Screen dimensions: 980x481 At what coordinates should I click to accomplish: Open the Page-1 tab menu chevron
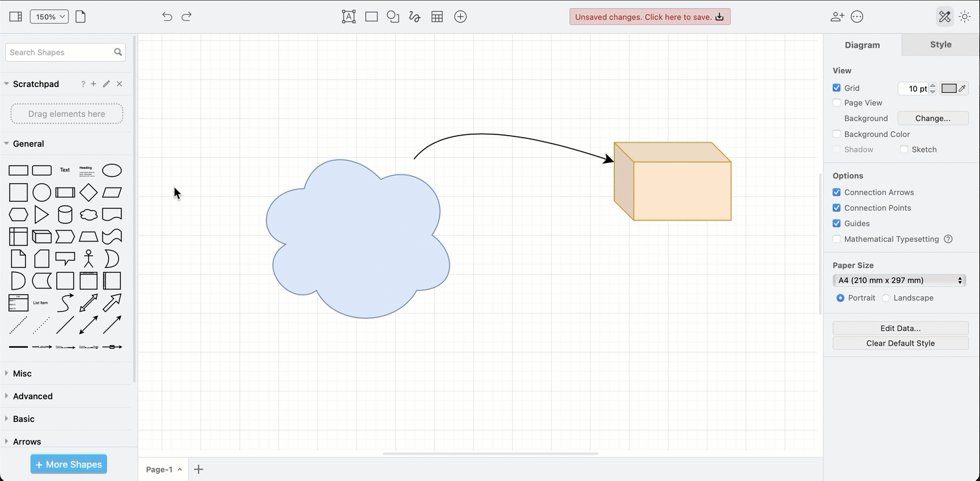point(180,469)
